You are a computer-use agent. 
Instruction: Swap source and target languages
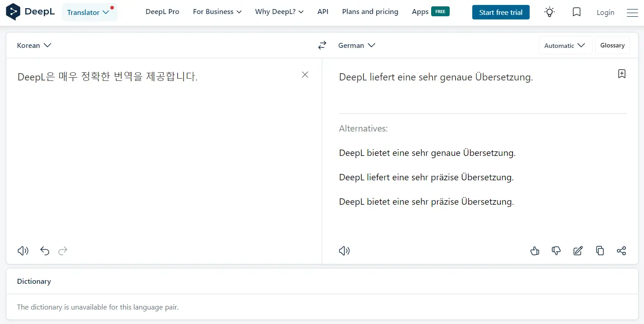click(x=322, y=45)
